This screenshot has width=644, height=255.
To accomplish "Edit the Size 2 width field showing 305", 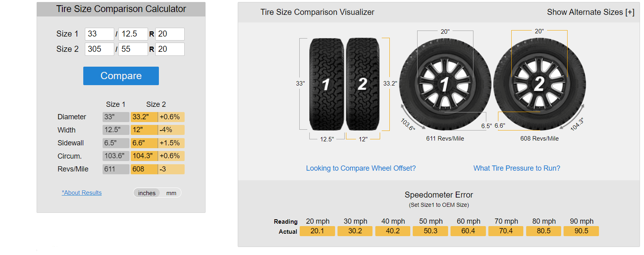I will [99, 49].
